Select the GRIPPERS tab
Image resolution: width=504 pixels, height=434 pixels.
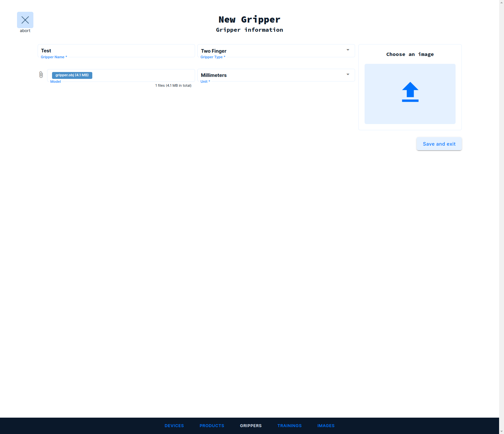(x=251, y=425)
